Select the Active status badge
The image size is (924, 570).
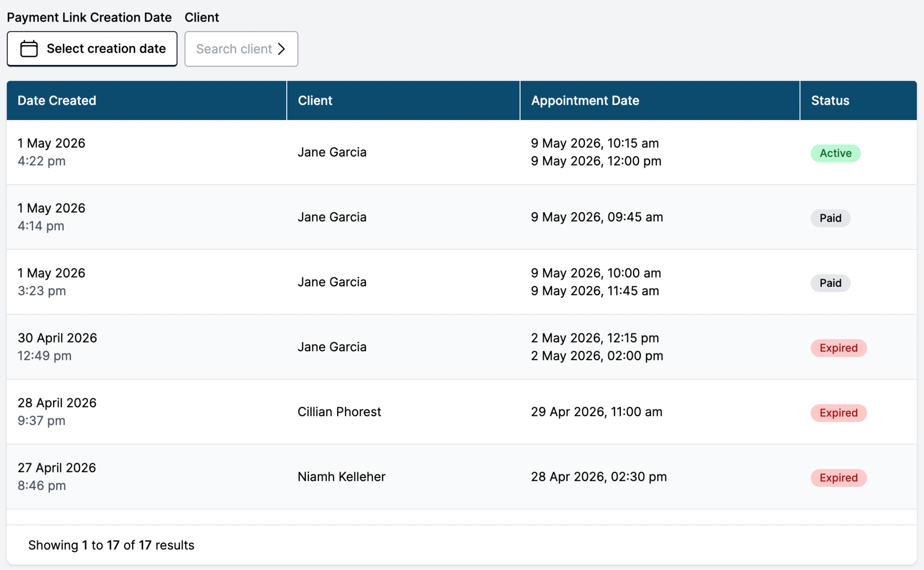(x=835, y=153)
